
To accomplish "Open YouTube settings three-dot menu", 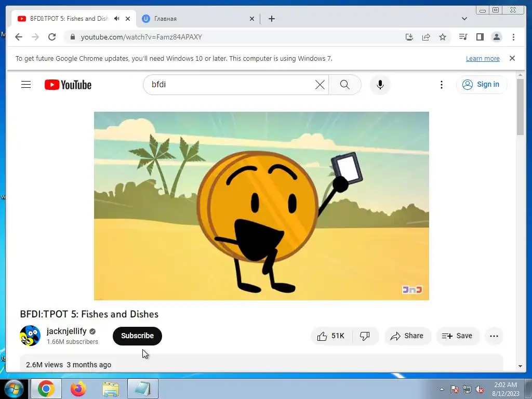I will [442, 85].
